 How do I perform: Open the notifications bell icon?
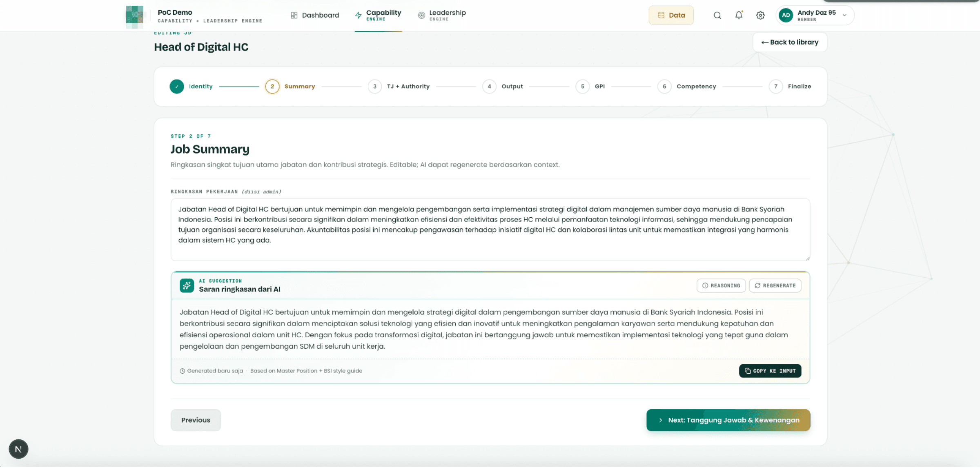point(739,16)
